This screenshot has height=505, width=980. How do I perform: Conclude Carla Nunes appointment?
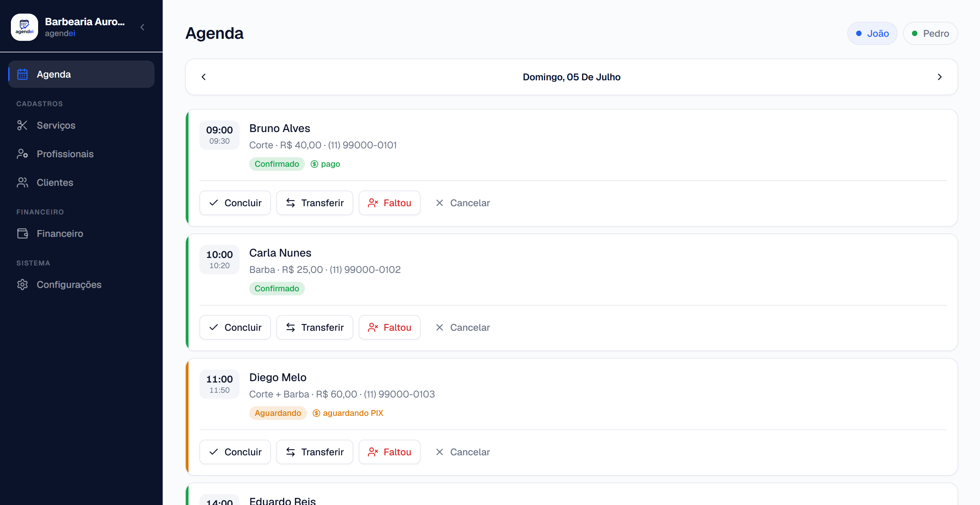[235, 327]
